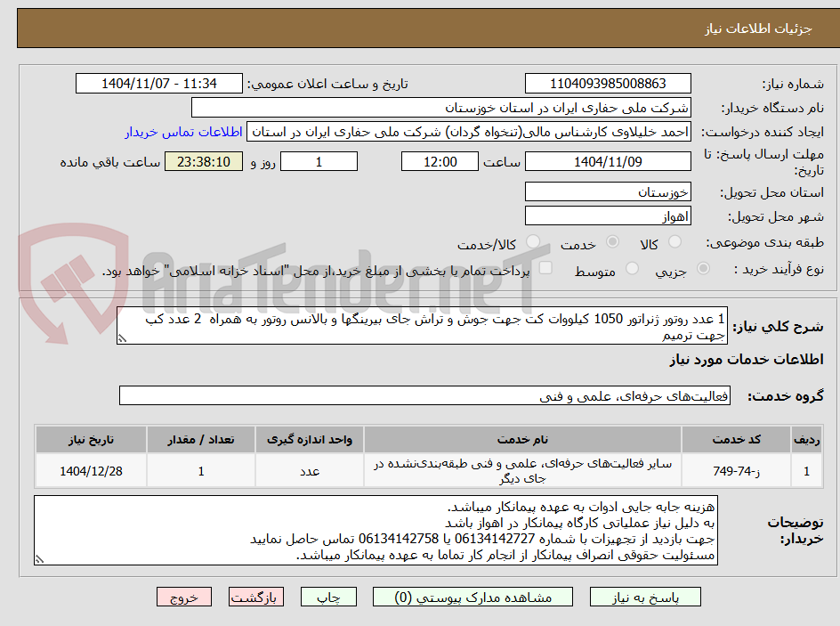
Task: Select the خدمت classification radio button
Action: (613, 240)
